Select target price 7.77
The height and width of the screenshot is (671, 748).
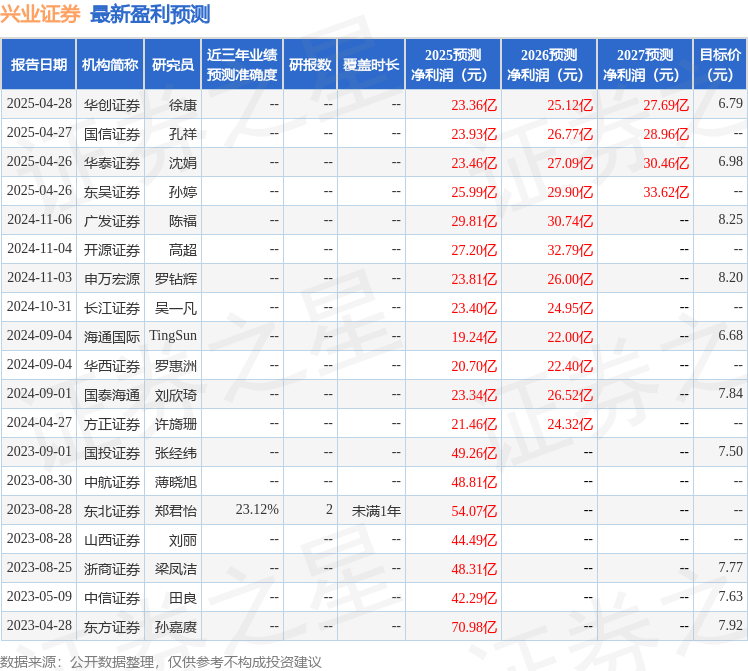coord(730,568)
